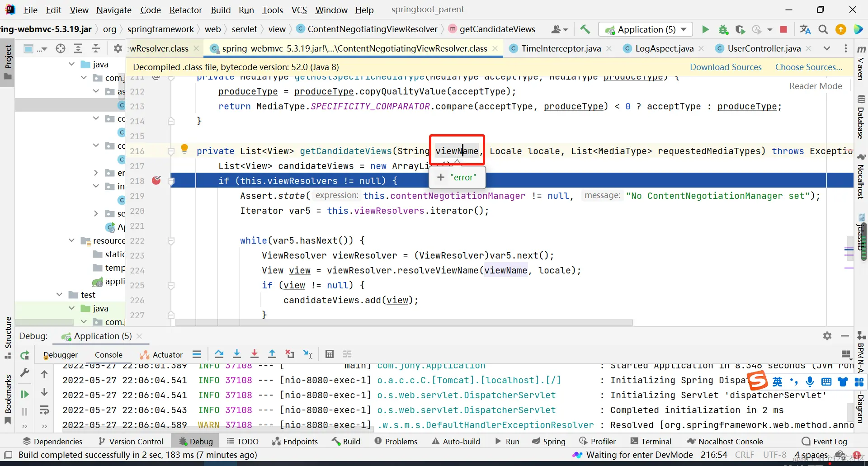Click the Download Sources link
868x466 pixels.
[x=726, y=67]
